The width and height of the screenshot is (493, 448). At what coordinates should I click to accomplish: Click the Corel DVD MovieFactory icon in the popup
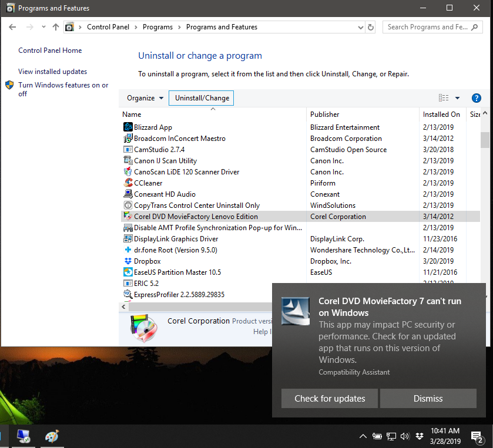295,311
